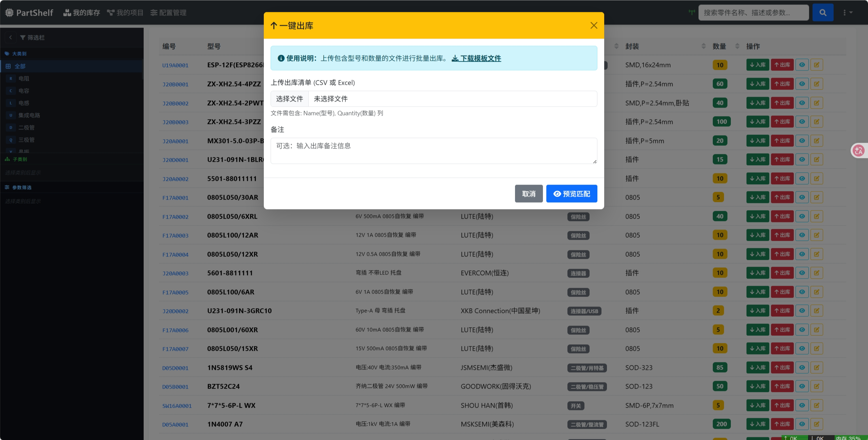Click the signal status icon in navbar
868x440 pixels.
pyautogui.click(x=692, y=12)
